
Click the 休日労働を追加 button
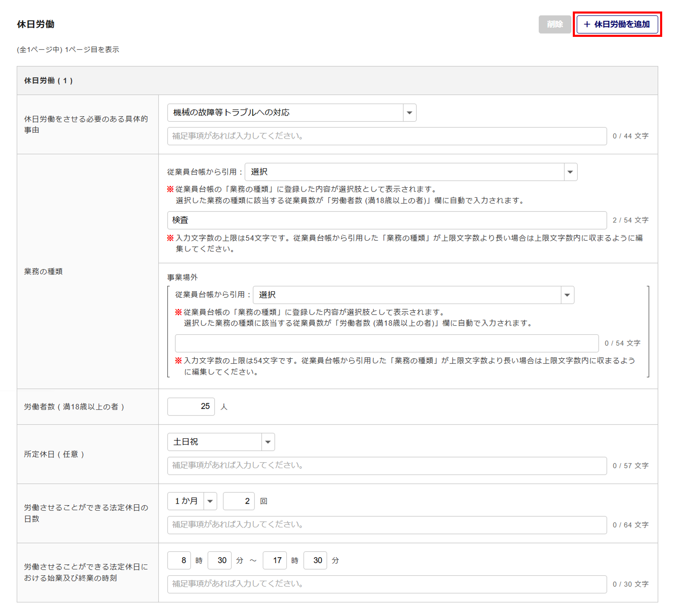[617, 24]
